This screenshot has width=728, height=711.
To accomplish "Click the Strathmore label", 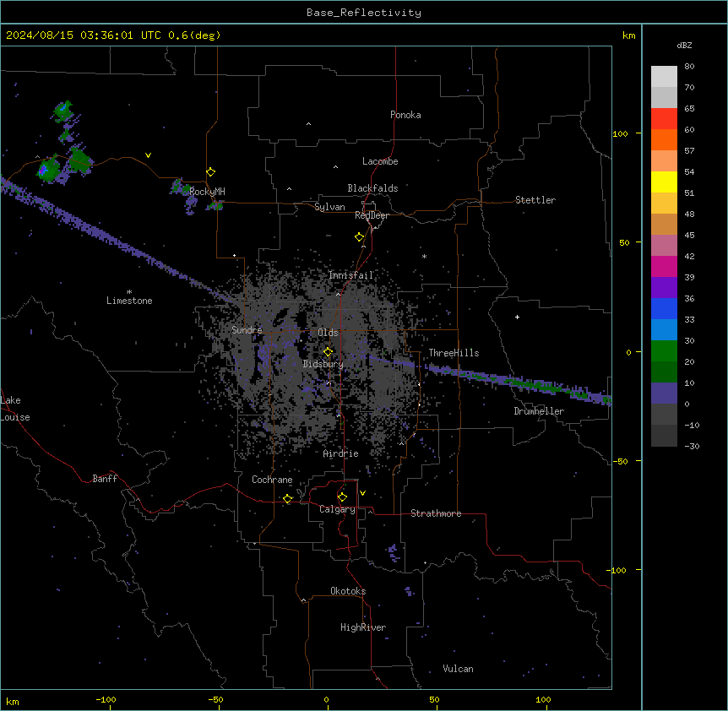I will [x=436, y=513].
